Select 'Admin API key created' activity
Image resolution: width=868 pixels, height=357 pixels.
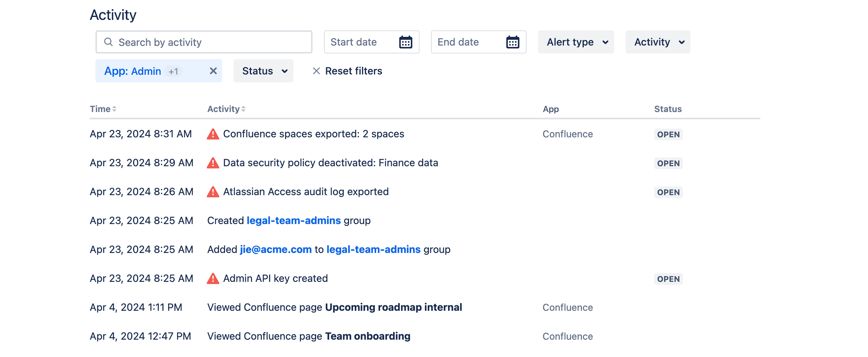coord(275,279)
